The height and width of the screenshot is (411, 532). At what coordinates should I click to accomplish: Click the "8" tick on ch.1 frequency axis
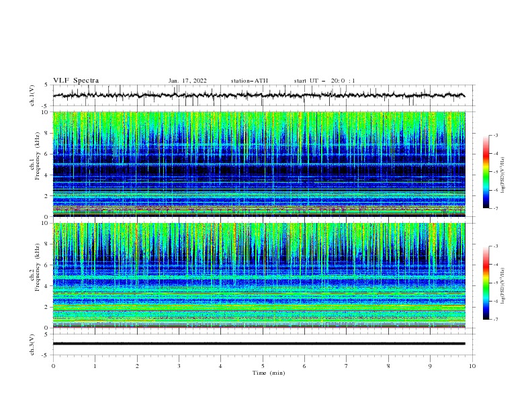tap(47, 133)
